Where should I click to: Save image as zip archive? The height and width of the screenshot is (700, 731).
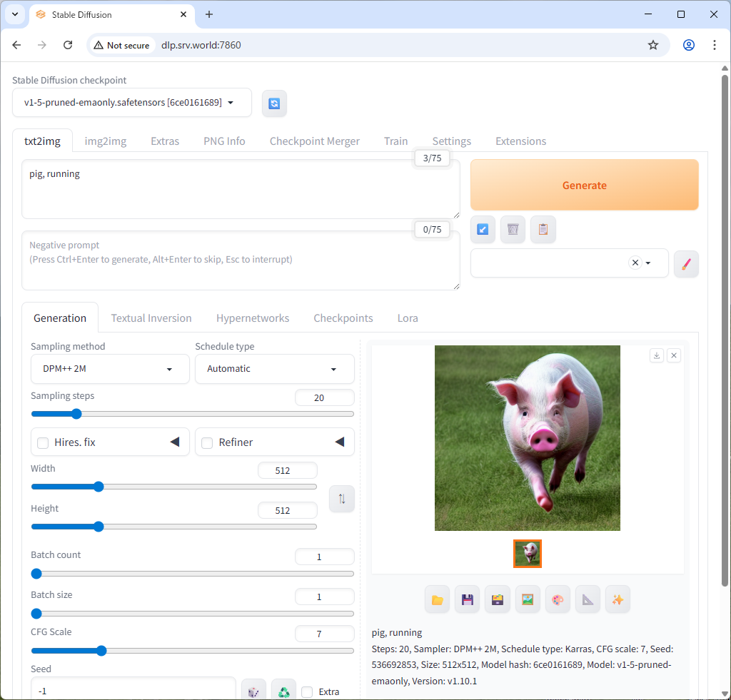coord(498,600)
